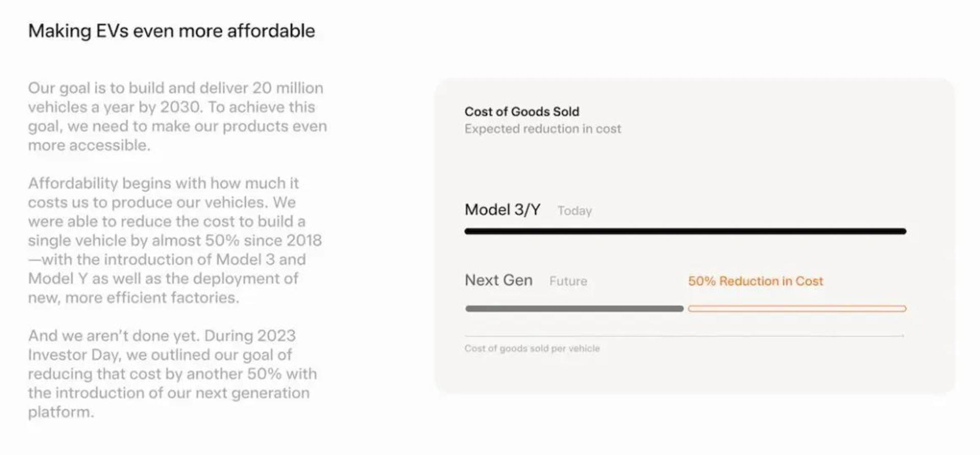980x455 pixels.
Task: Click the thin axis line under the bars
Action: point(684,336)
